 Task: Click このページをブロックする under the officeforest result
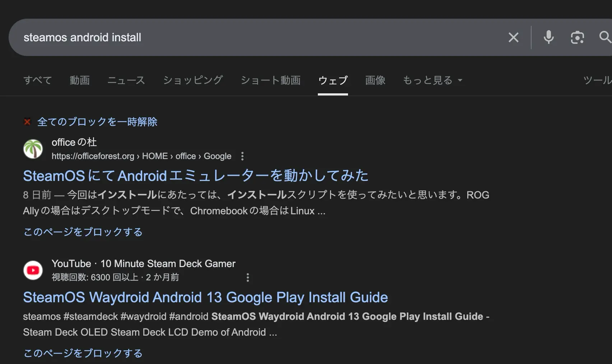click(x=83, y=232)
